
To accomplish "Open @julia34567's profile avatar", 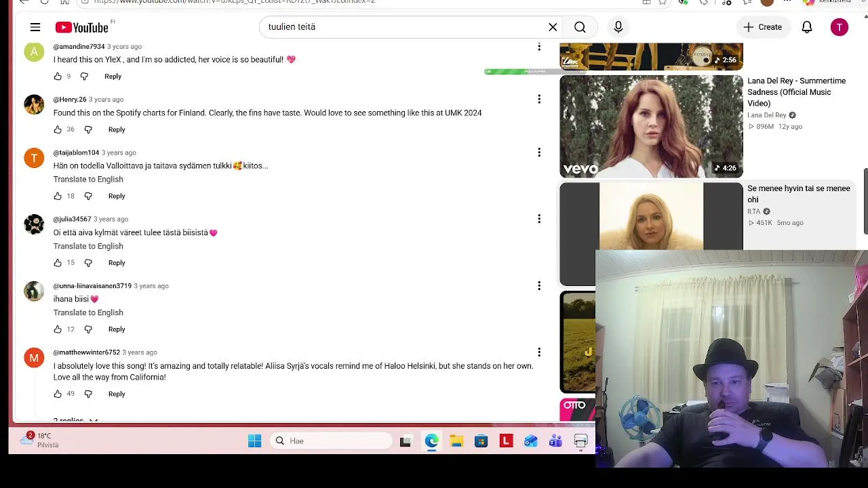I will (34, 224).
